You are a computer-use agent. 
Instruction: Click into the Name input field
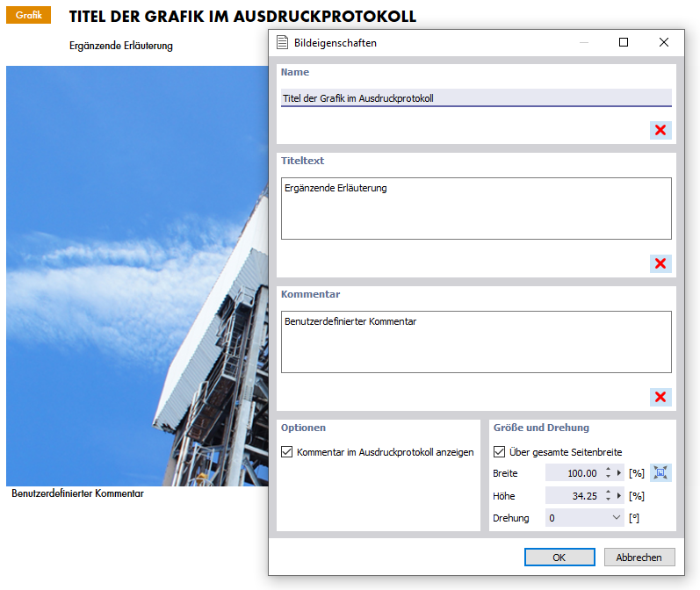pyautogui.click(x=476, y=97)
